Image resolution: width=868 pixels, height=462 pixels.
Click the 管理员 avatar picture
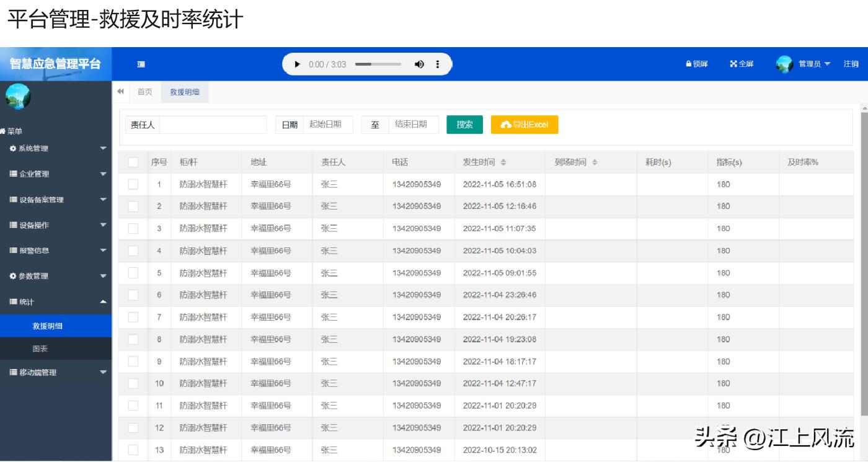(x=786, y=63)
